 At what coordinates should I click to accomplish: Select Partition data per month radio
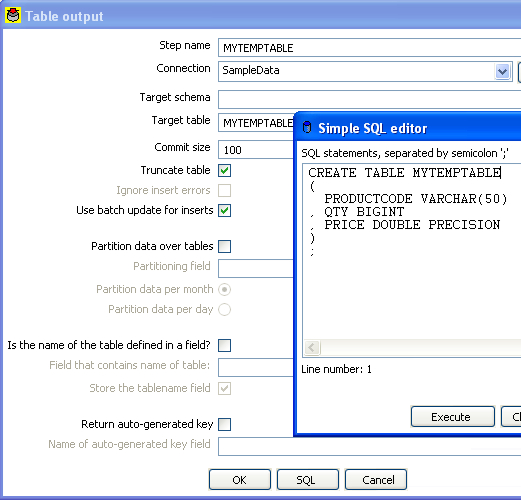point(225,289)
